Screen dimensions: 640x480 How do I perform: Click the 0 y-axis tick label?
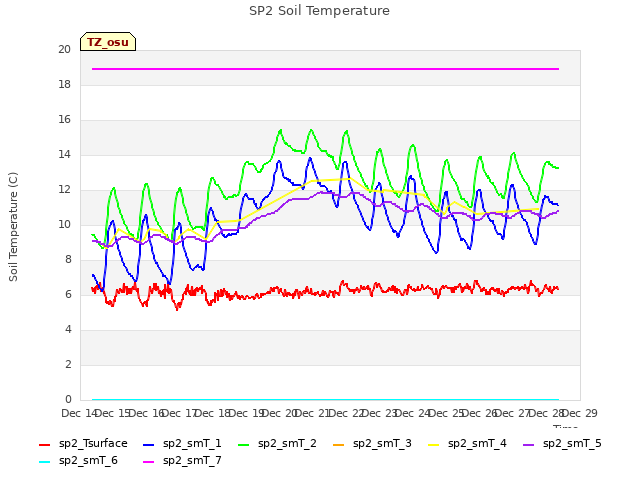68,400
